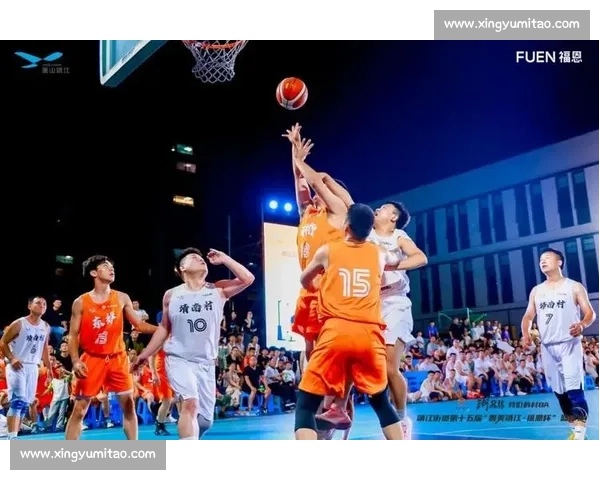The width and height of the screenshot is (600, 480).
Task: Click the FUEN 福恩 logo
Action: (x=548, y=57)
